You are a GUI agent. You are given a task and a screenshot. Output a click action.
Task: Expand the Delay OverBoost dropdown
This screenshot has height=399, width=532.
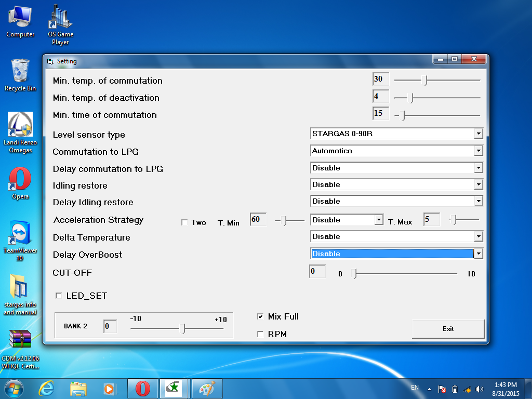tap(478, 254)
